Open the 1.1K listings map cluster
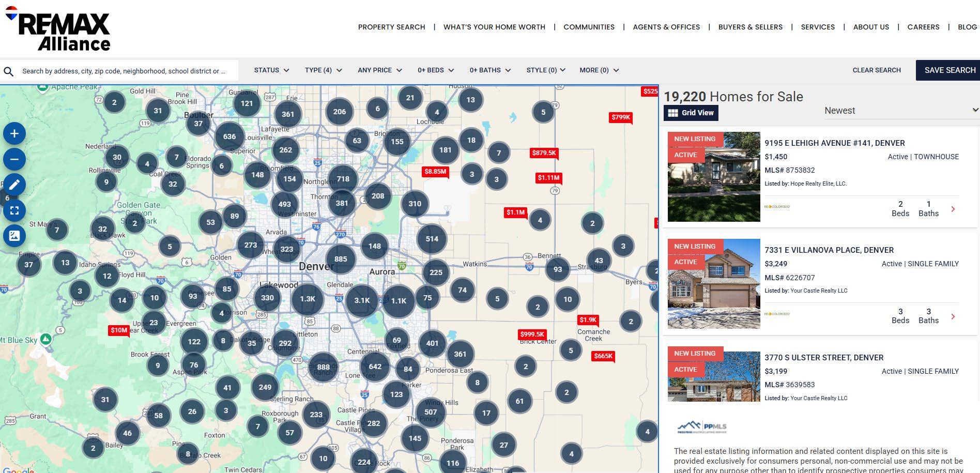This screenshot has height=473, width=980. (x=399, y=300)
